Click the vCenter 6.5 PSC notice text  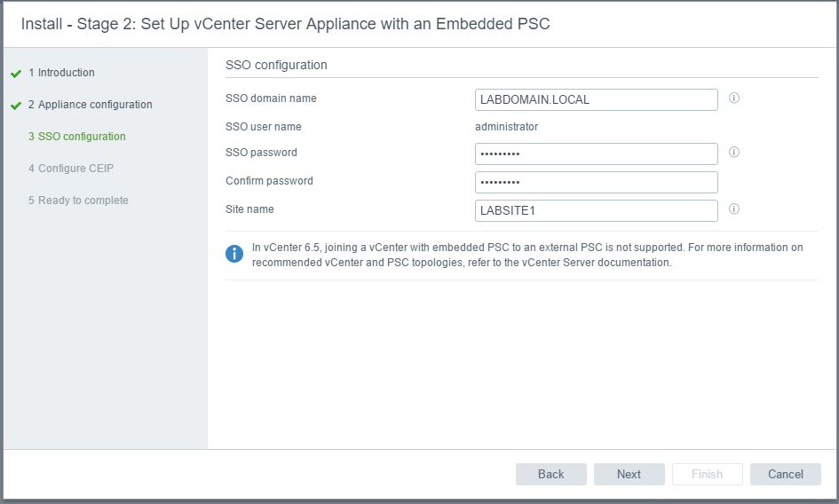pyautogui.click(x=527, y=255)
